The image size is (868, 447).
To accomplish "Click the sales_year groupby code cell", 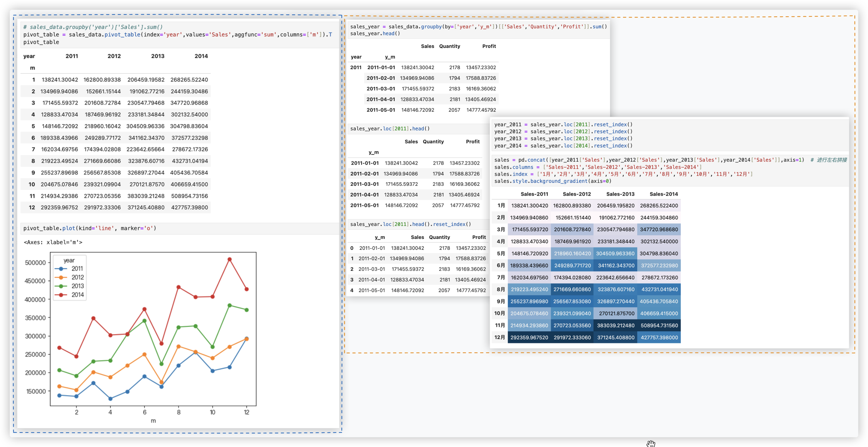I will [478, 30].
